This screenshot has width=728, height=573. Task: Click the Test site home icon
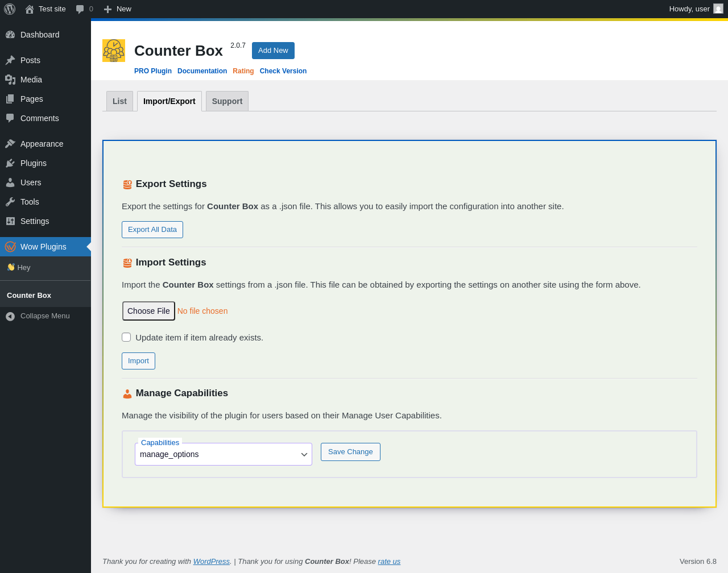pyautogui.click(x=30, y=9)
